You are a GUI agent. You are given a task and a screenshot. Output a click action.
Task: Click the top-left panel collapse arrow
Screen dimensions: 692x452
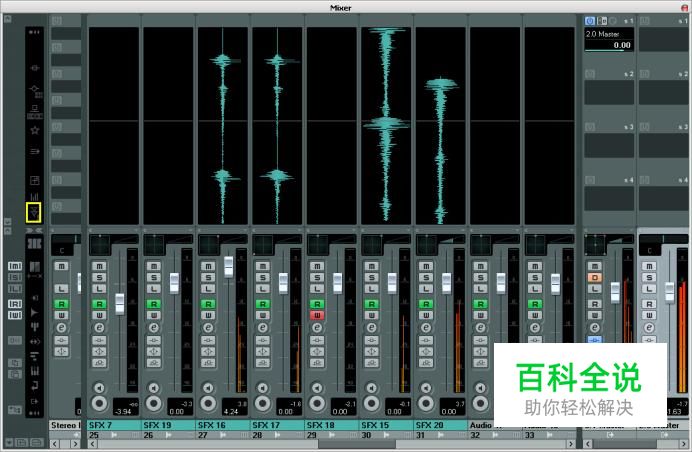point(8,19)
